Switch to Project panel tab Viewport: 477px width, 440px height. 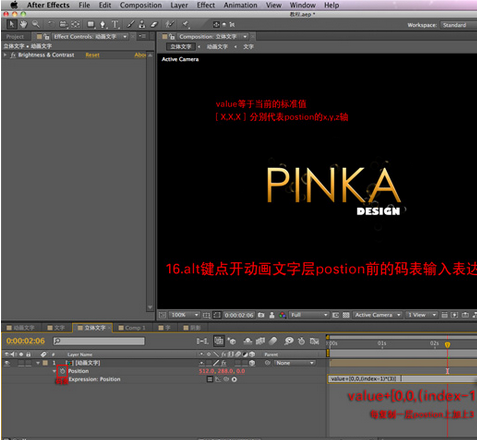click(15, 37)
